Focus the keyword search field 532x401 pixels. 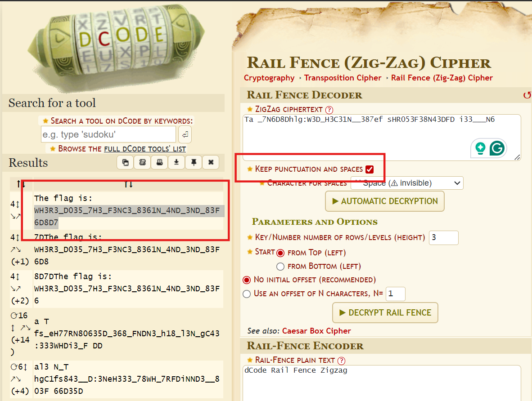click(108, 134)
